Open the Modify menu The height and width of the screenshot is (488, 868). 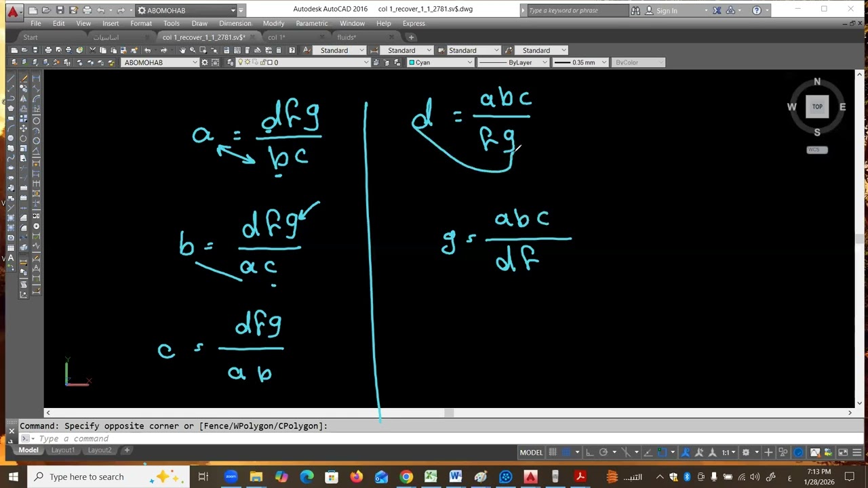click(273, 23)
